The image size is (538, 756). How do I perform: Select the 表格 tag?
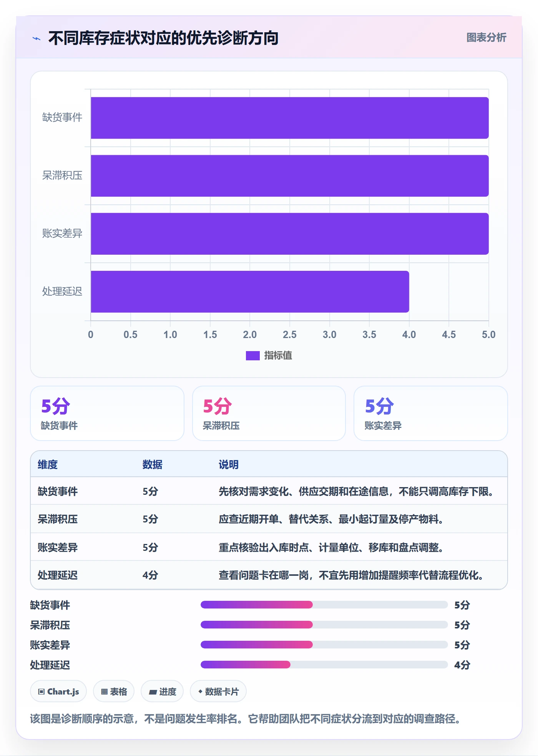coord(114,692)
